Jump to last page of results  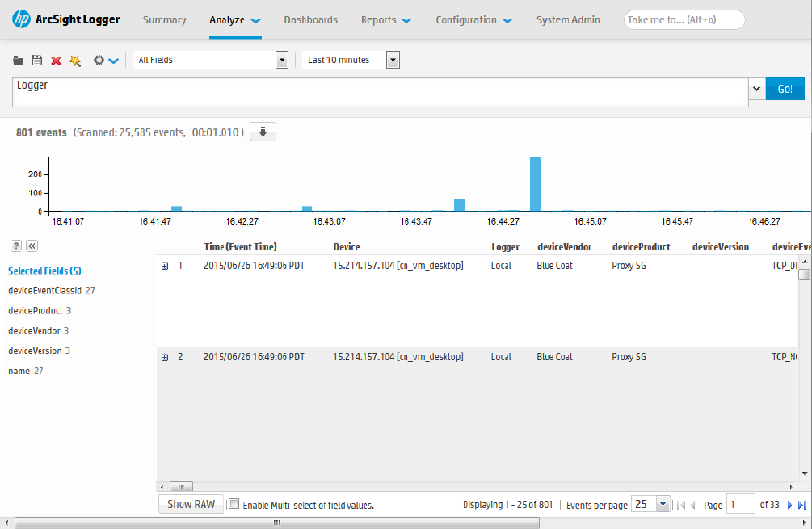802,506
